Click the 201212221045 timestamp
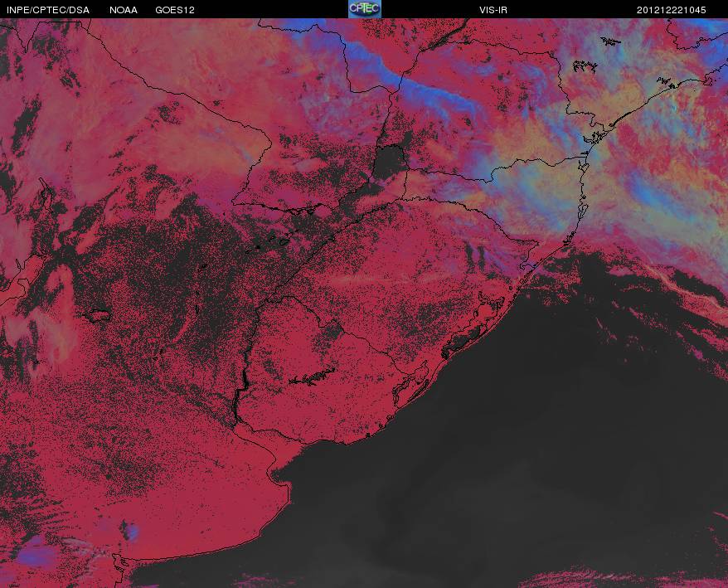This screenshot has width=728, height=588. coord(672,10)
